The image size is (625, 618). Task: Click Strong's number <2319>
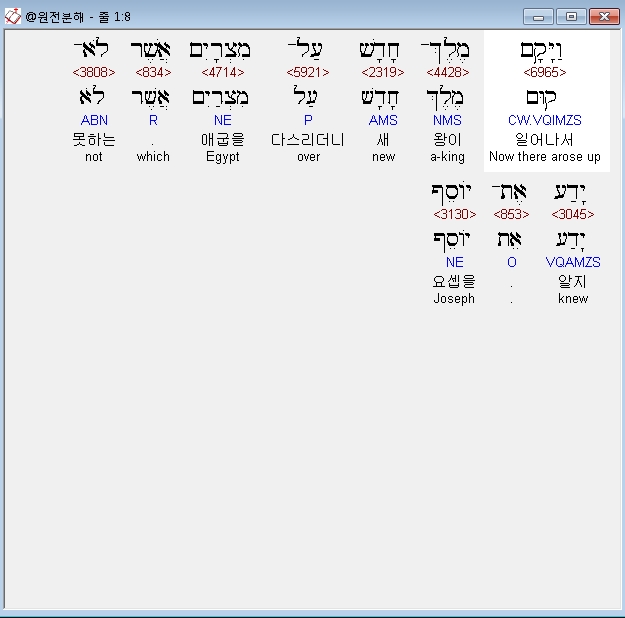pyautogui.click(x=383, y=72)
